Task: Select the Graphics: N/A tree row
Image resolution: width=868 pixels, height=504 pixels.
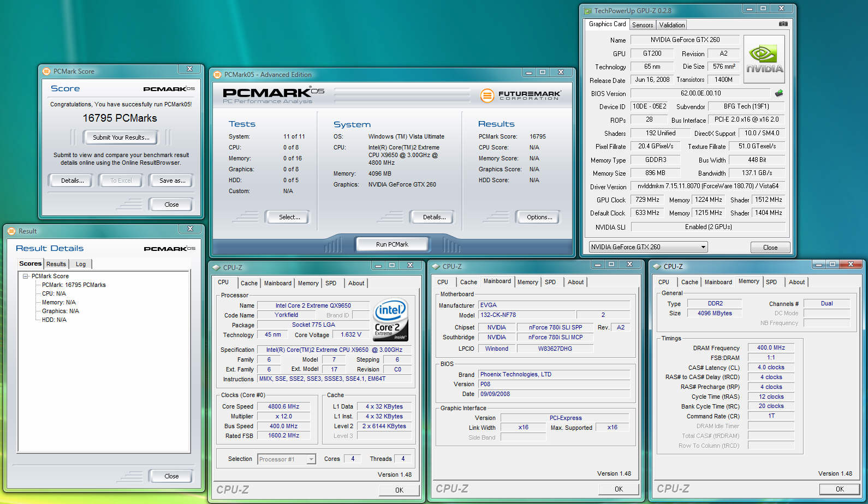Action: [61, 311]
